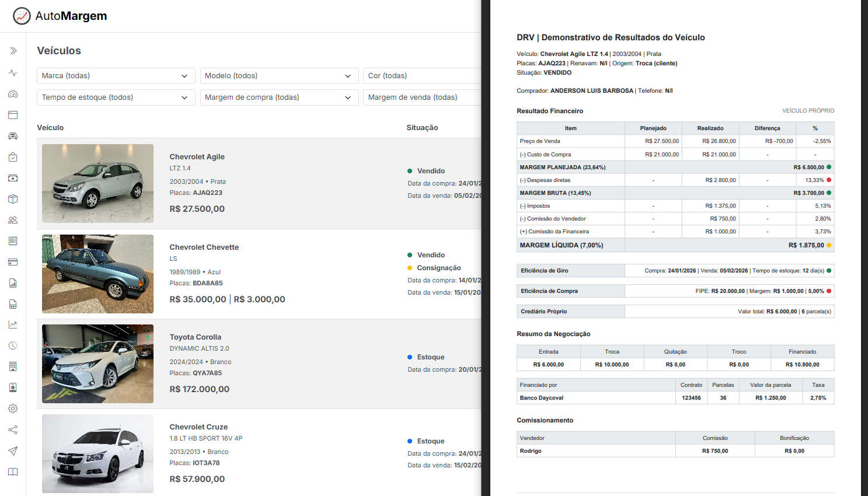Open the Marca (todas) dropdown
The image size is (868, 496).
tap(115, 76)
